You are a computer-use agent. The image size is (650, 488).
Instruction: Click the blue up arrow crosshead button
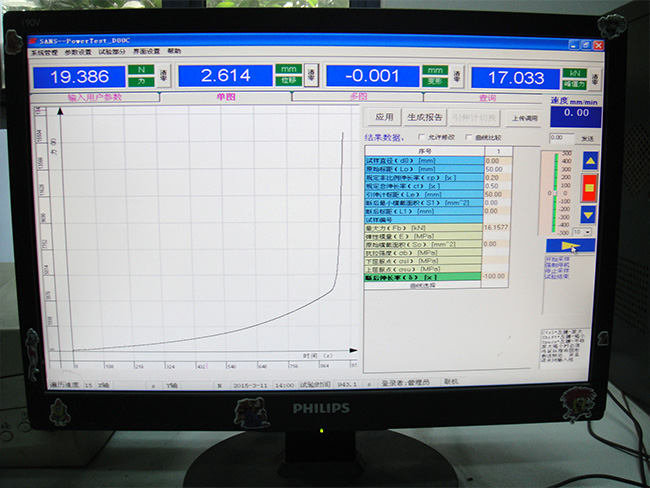(x=589, y=160)
